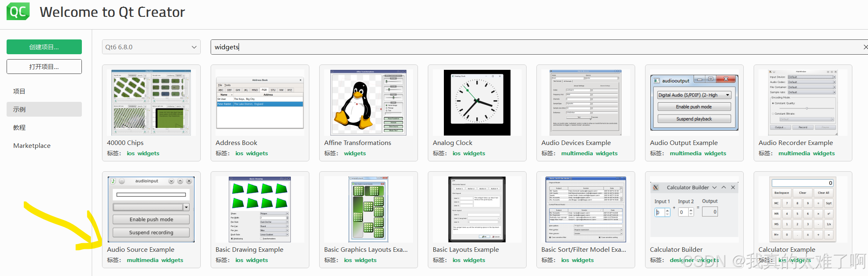Click the 创建项目... button
Screen dimensions: 868x276
(x=44, y=47)
